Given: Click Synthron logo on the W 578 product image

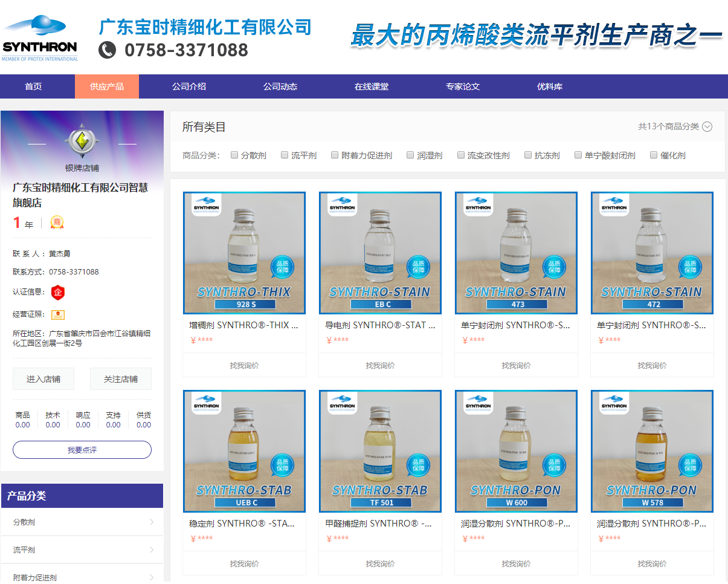Looking at the screenshot, I should coord(614,403).
